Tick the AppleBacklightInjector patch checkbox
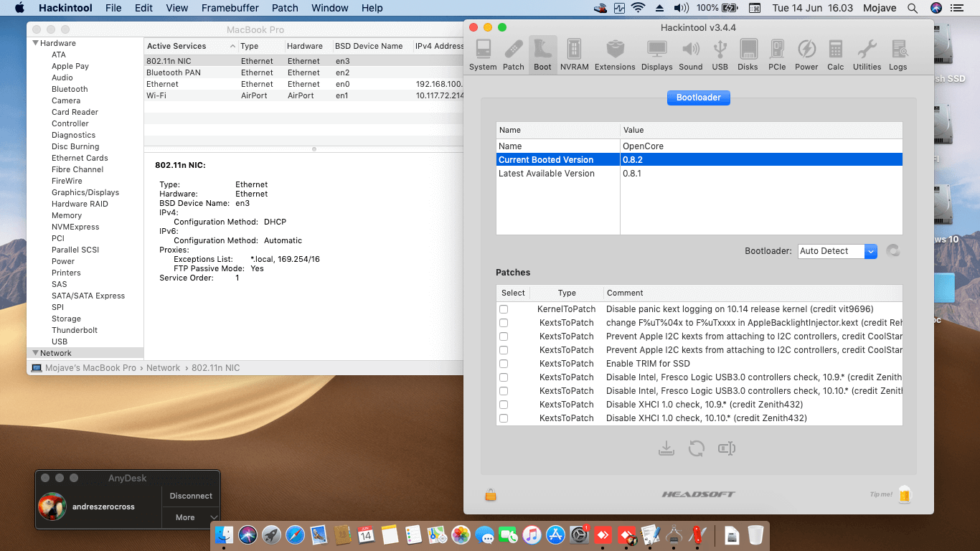Viewport: 980px width, 551px height. pos(504,323)
